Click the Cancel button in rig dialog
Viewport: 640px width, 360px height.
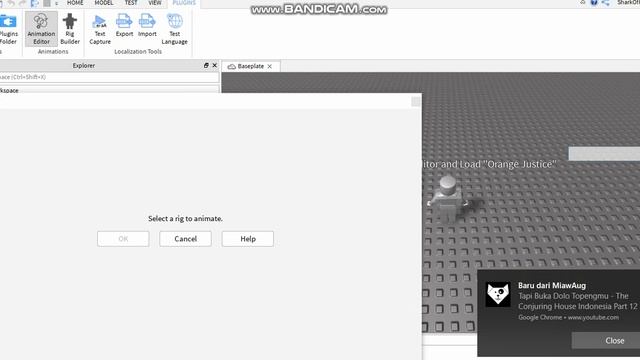(x=185, y=239)
